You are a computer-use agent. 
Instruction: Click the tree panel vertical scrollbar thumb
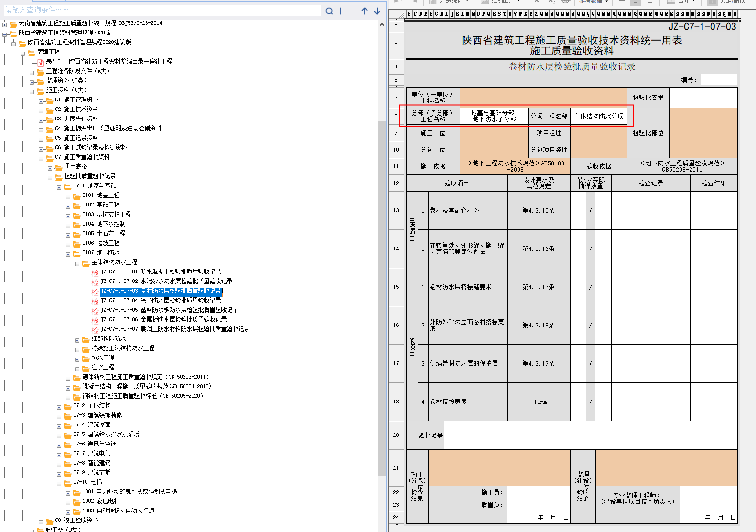382,299
